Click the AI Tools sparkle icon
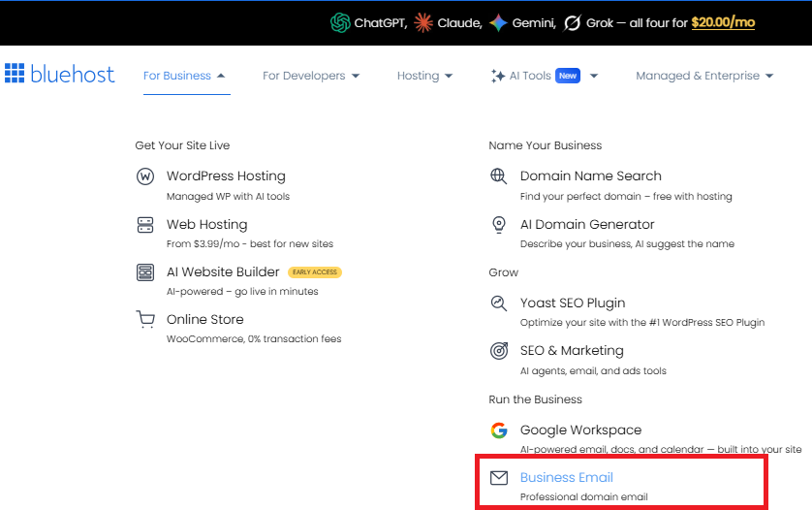812x510 pixels. [x=498, y=76]
